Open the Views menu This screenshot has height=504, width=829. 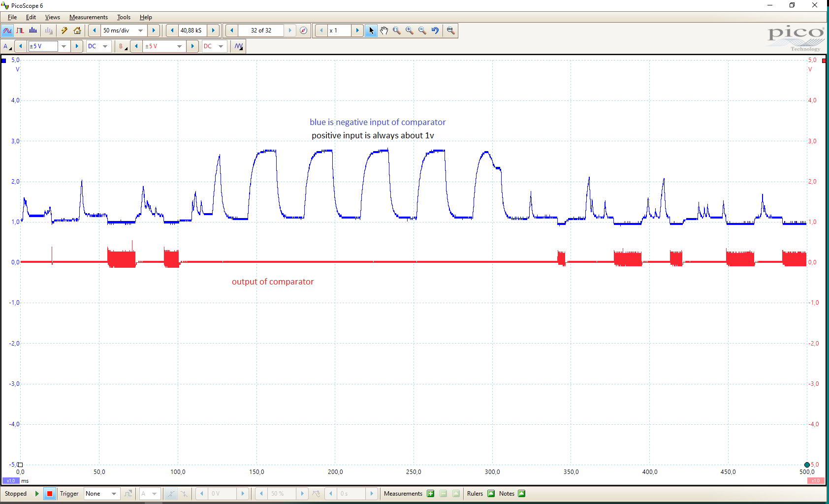(53, 17)
